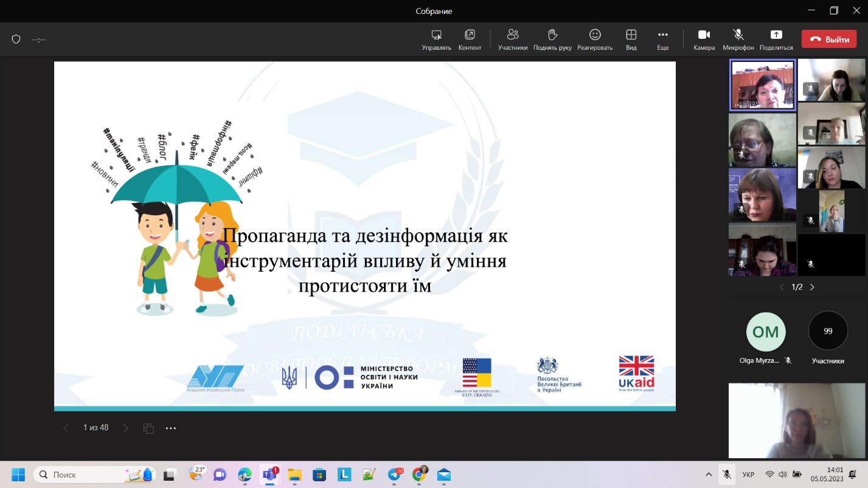The height and width of the screenshot is (488, 868).
Task: Open the slide grid view icon
Action: pos(148,428)
